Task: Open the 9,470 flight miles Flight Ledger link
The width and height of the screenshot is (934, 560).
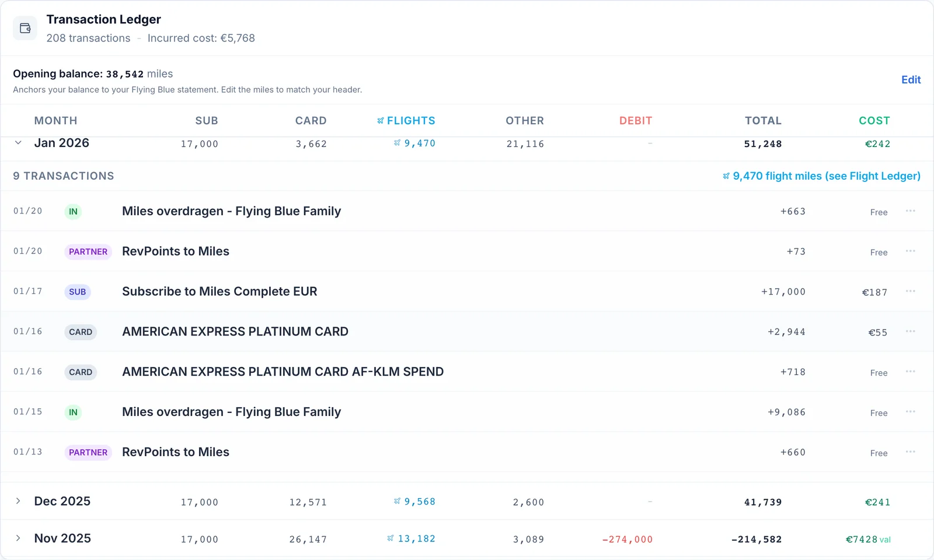Action: click(821, 176)
